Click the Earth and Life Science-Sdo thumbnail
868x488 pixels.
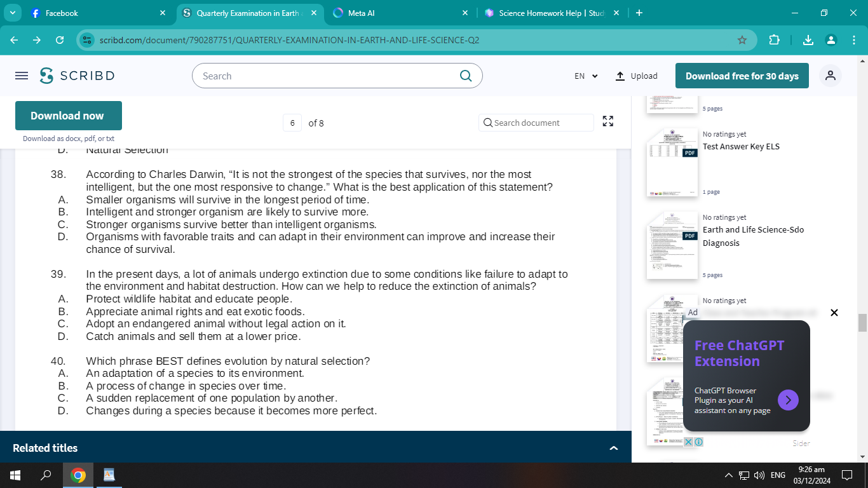(672, 245)
